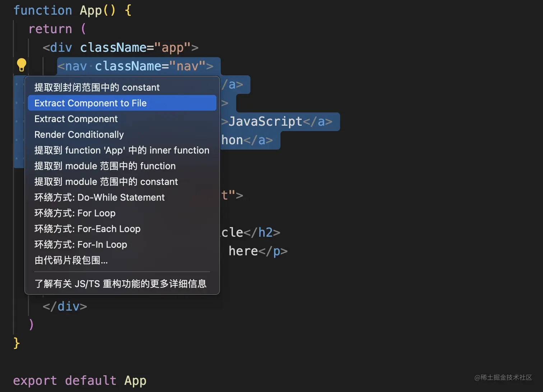Select 环绕方式: Do-While Statement

click(x=122, y=197)
